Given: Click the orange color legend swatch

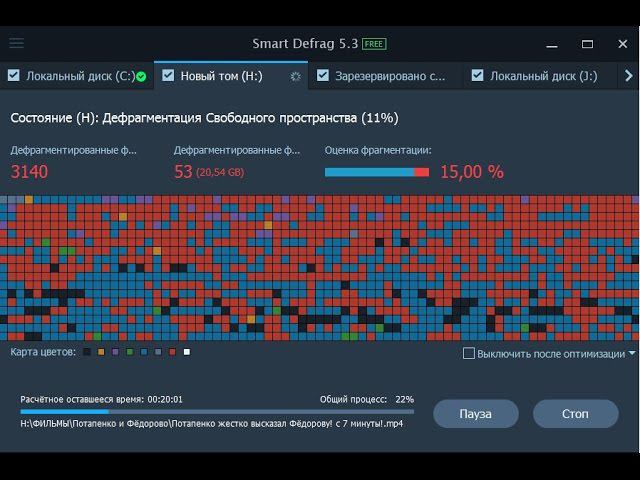Looking at the screenshot, I should point(101,352).
